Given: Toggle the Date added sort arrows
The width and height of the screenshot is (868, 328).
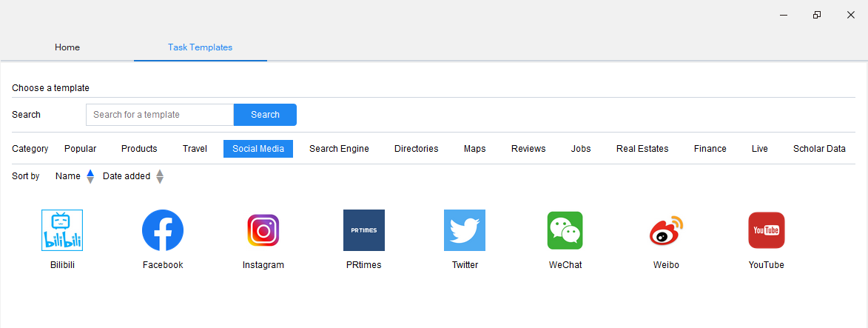Looking at the screenshot, I should click(160, 176).
